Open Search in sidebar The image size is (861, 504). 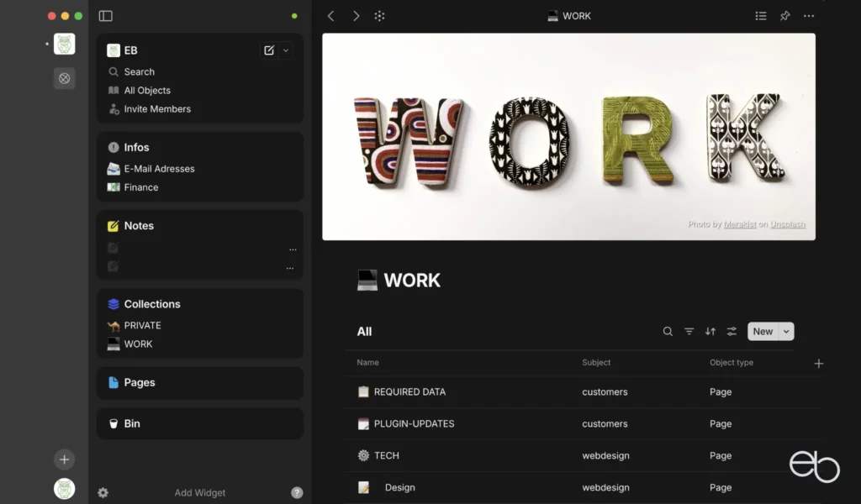(139, 72)
